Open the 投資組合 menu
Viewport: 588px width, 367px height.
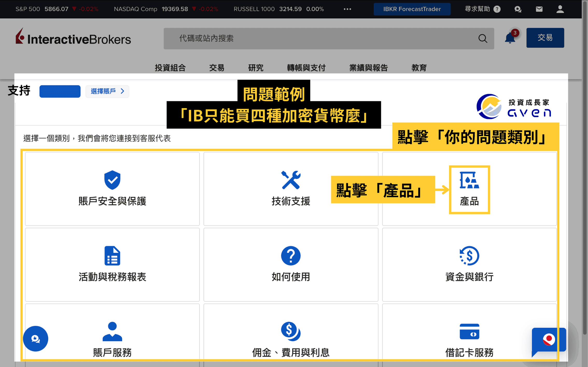pyautogui.click(x=170, y=68)
